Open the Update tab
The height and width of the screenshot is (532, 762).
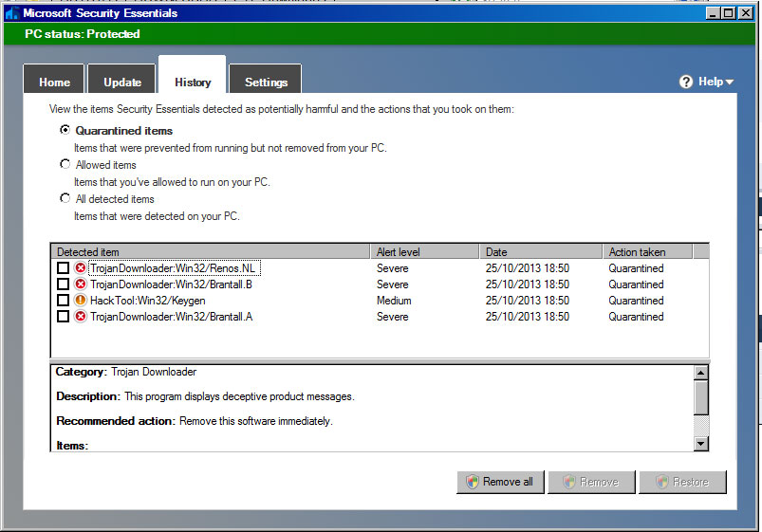point(122,83)
